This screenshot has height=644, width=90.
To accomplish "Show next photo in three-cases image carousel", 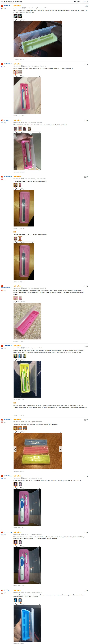I will click(60, 449).
